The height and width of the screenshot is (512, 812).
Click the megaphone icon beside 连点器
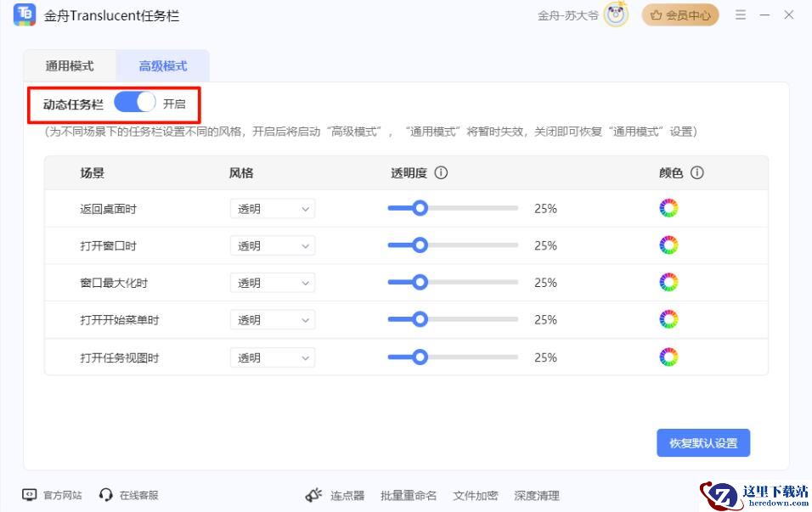[x=313, y=495]
